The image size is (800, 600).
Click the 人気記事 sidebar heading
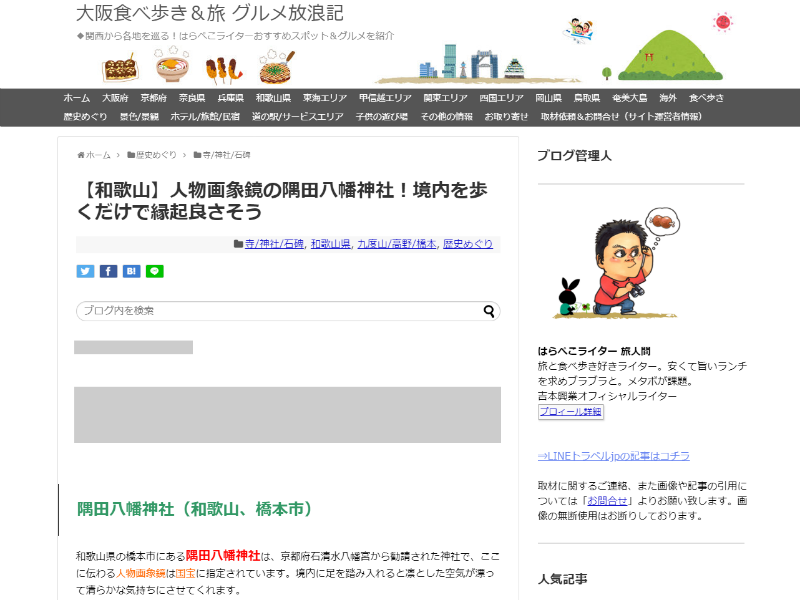pos(563,579)
